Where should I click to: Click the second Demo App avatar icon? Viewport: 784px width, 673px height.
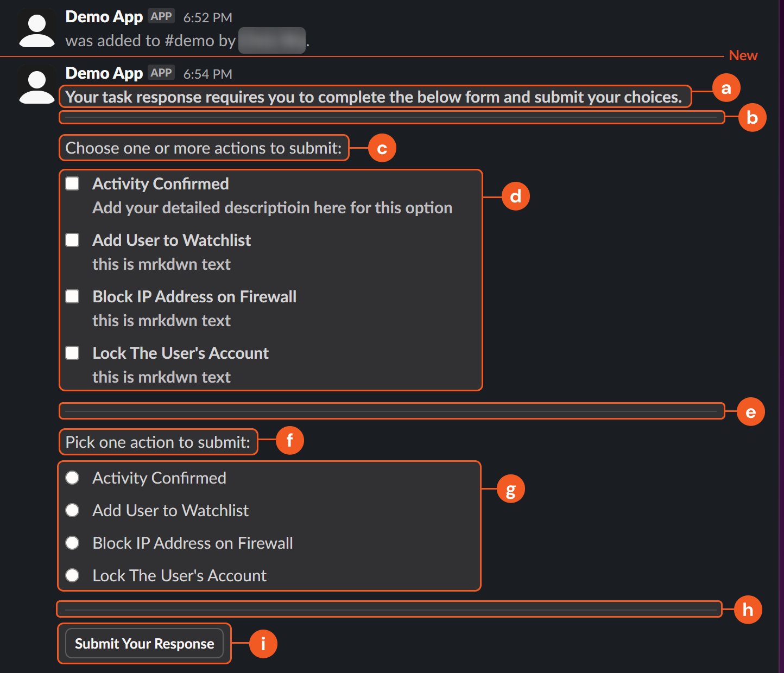tap(36, 86)
